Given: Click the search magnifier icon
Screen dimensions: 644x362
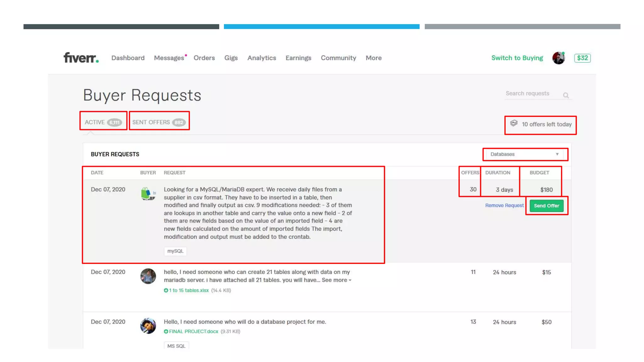Looking at the screenshot, I should (x=566, y=95).
